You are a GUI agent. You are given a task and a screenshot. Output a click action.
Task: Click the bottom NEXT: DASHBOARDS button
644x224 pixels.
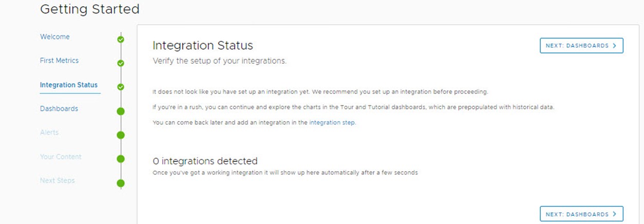pyautogui.click(x=581, y=214)
